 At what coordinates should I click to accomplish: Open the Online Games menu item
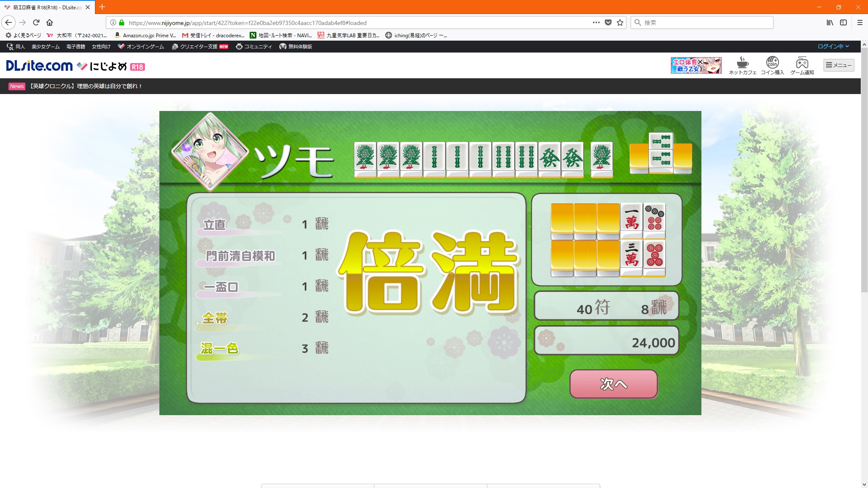click(141, 47)
